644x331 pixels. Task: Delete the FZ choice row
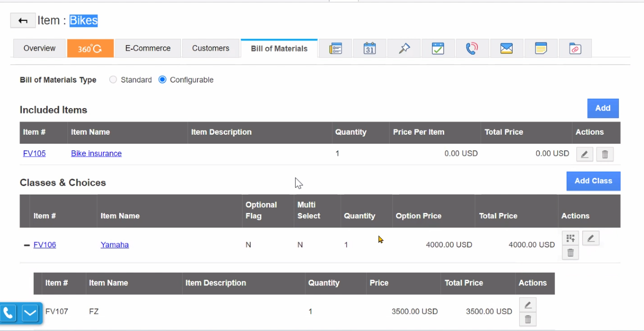528,319
